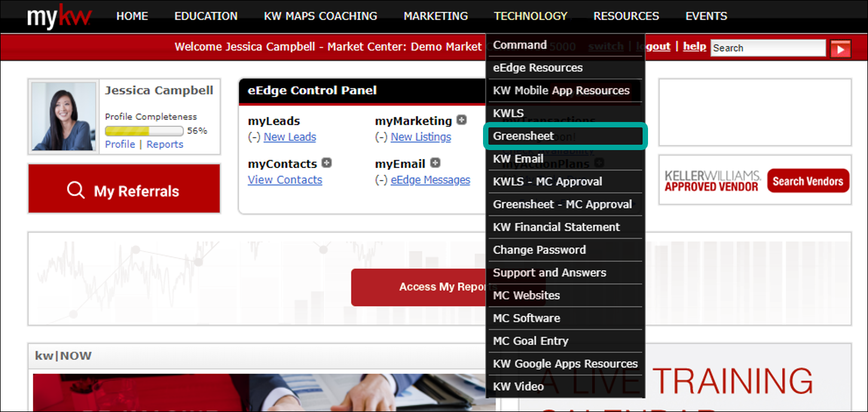Click the logout link
868x412 pixels.
(654, 47)
